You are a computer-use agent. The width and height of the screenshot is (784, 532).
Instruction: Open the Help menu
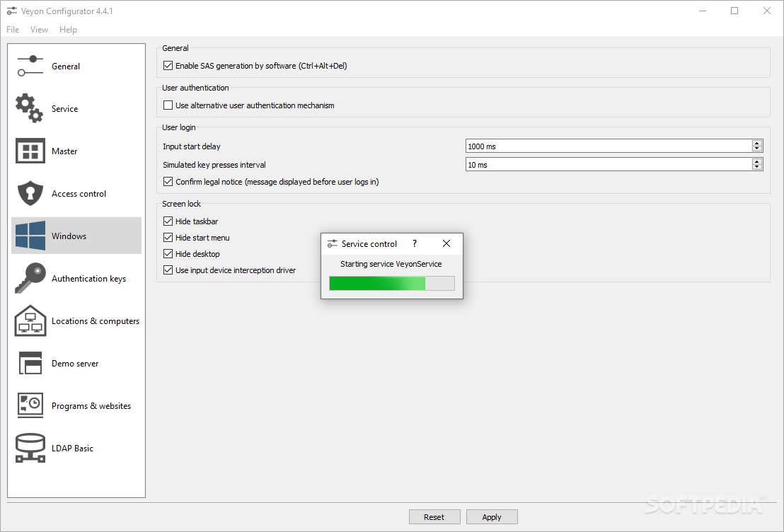tap(68, 30)
